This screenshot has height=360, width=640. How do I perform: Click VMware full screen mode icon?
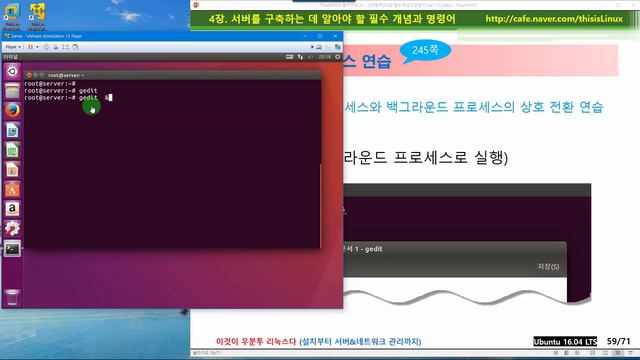tap(65, 47)
